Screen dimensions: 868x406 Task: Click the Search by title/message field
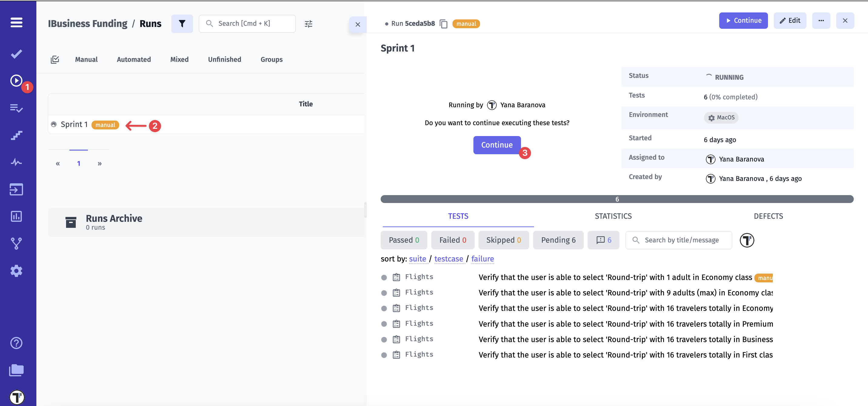pyautogui.click(x=681, y=240)
